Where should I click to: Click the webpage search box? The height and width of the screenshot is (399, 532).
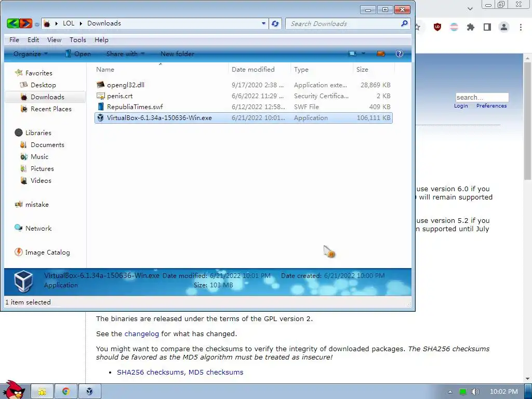tap(482, 97)
